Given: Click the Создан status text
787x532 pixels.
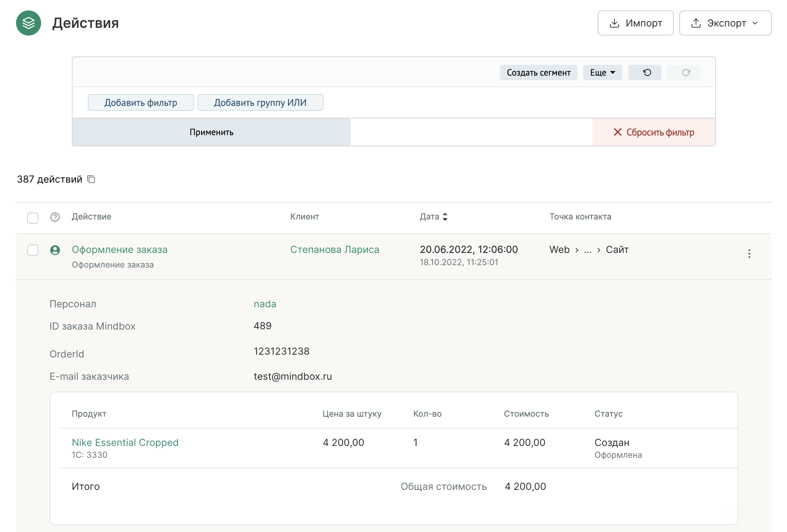Looking at the screenshot, I should [x=612, y=442].
